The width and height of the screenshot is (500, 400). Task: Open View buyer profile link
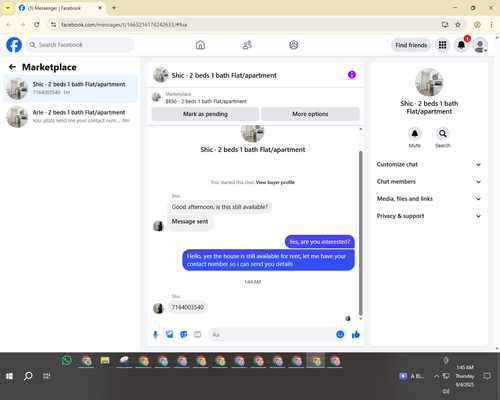(275, 182)
